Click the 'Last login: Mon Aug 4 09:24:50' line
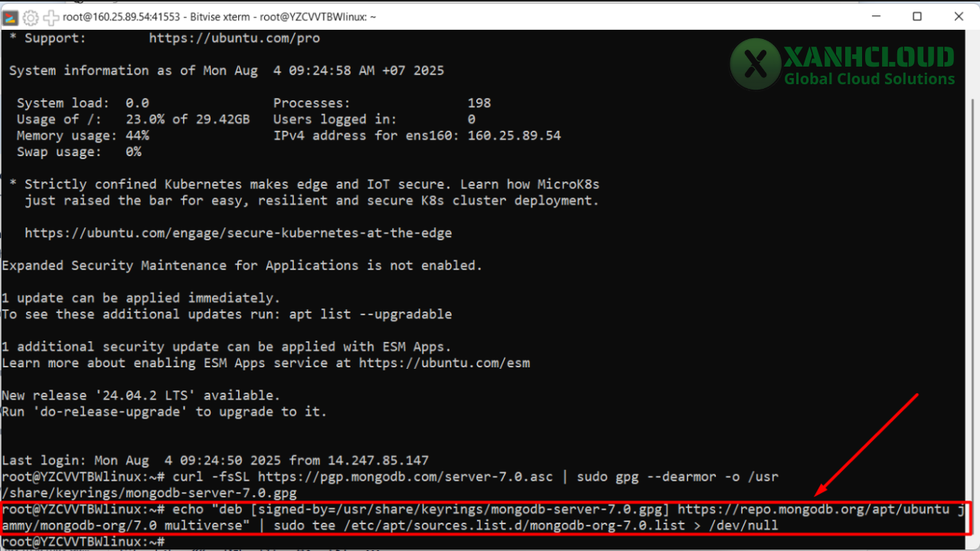The image size is (980, 551). tap(215, 461)
